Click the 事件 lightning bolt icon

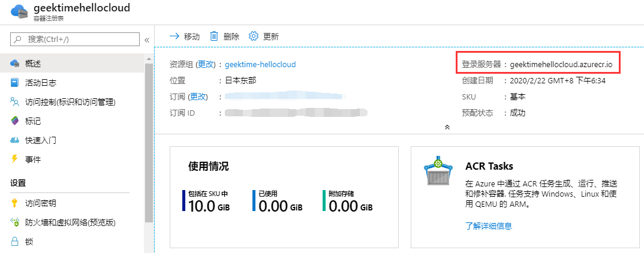point(15,159)
